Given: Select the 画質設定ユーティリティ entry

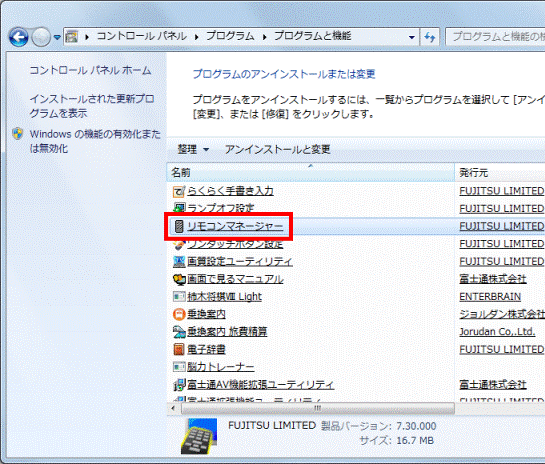Looking at the screenshot, I should click(240, 261).
